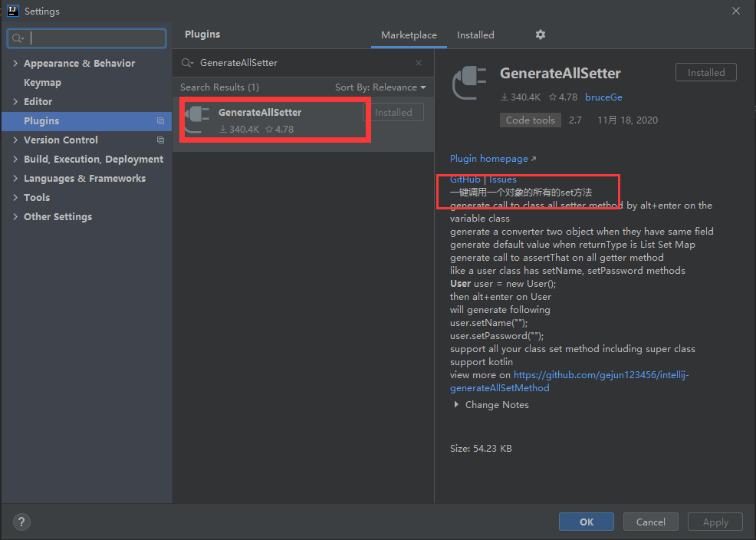Click the search magnifier icon in Marketplace search
Screen dimensions: 756x540
pyautogui.click(x=187, y=63)
